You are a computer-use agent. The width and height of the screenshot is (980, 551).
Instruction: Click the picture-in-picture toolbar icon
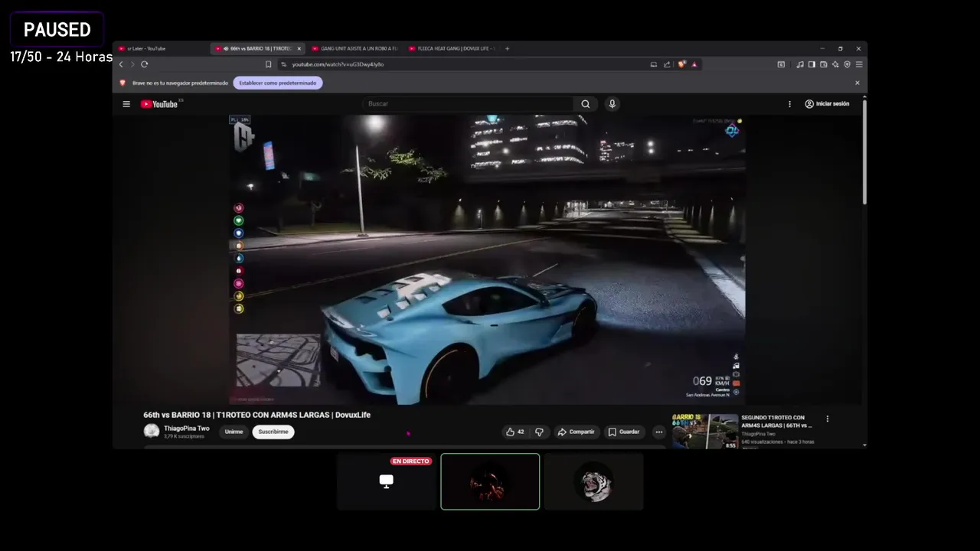tap(781, 64)
